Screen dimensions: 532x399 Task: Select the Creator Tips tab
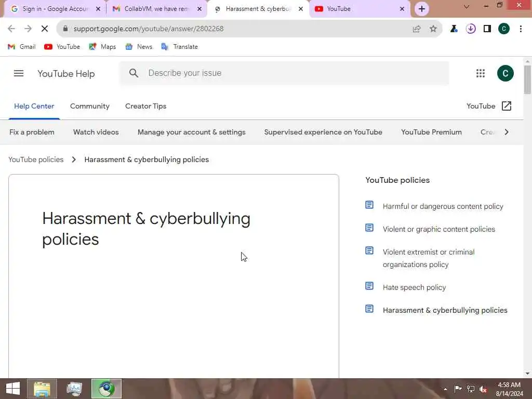click(145, 106)
